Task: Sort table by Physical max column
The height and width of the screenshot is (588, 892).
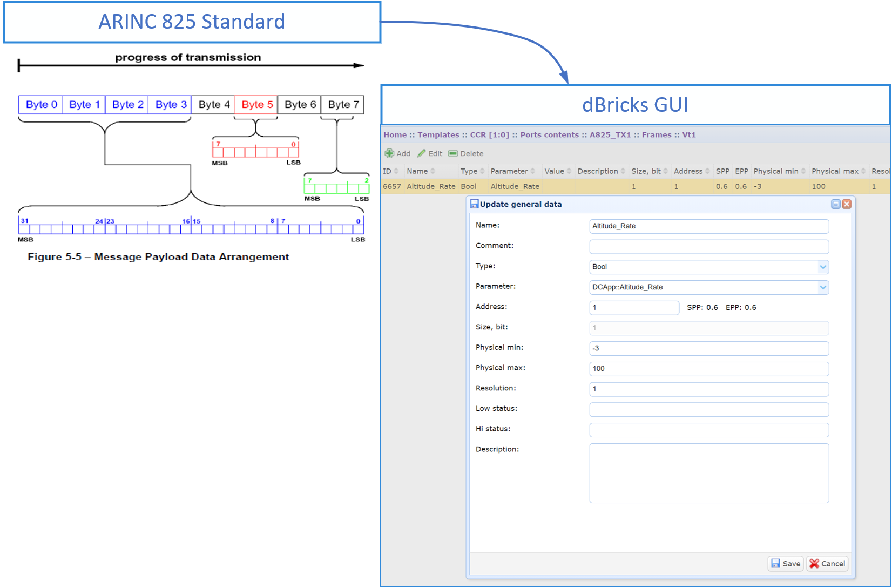Action: (x=839, y=171)
